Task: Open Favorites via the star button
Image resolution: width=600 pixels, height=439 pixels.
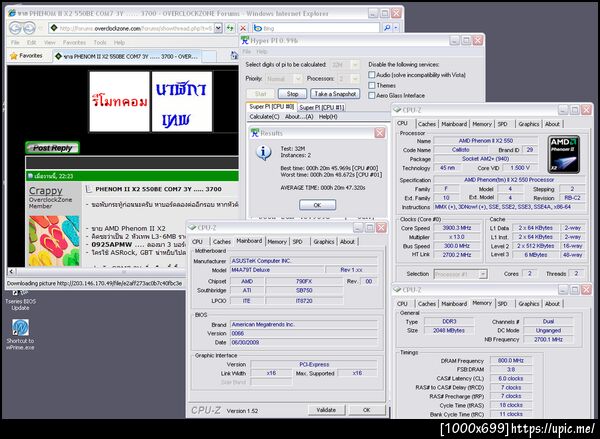Action: coord(26,56)
